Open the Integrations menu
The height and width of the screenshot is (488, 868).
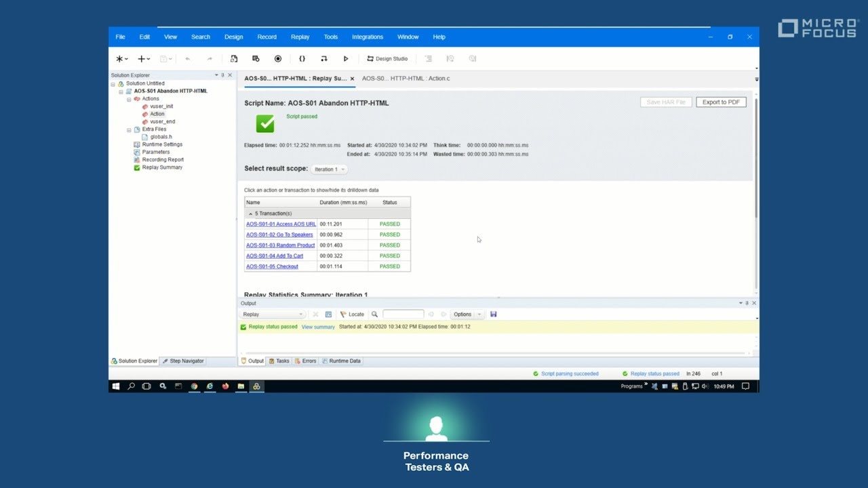[368, 37]
